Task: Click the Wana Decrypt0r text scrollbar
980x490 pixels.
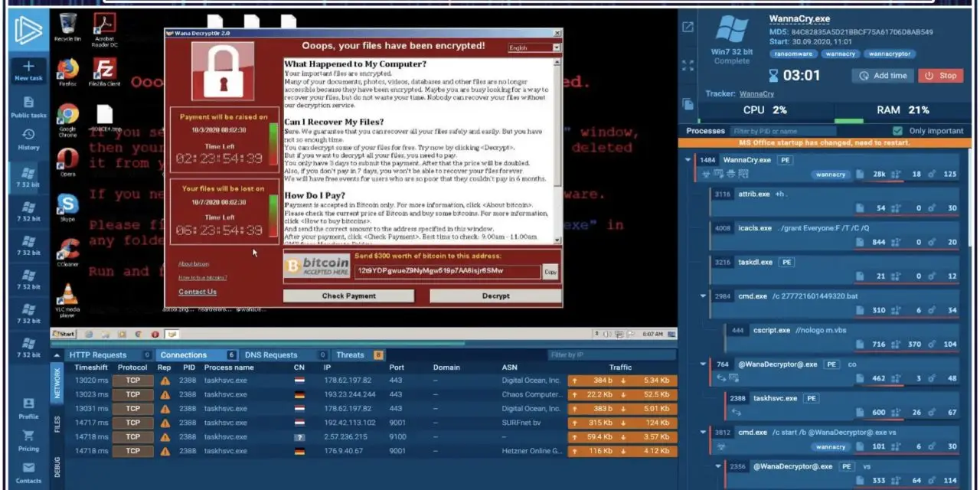Action: tap(557, 149)
